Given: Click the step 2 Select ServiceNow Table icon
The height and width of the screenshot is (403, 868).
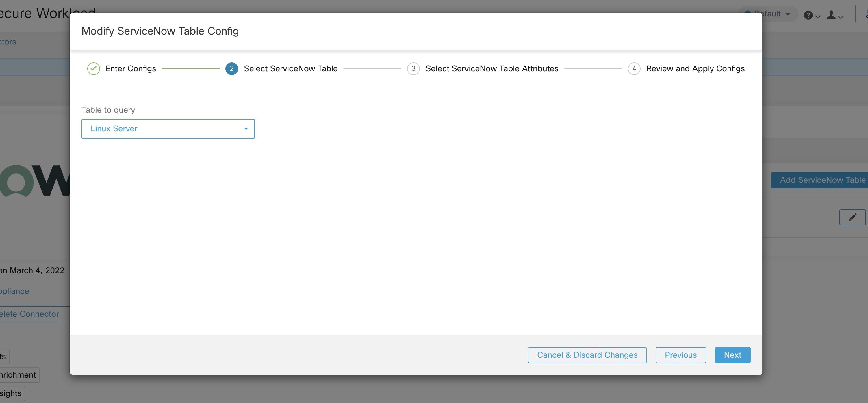Looking at the screenshot, I should (x=231, y=68).
